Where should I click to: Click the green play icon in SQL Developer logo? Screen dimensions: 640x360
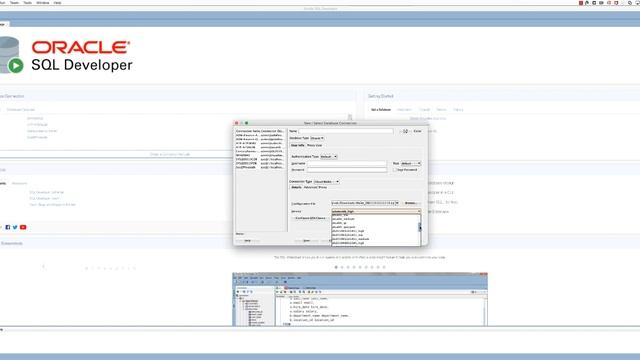[x=16, y=65]
